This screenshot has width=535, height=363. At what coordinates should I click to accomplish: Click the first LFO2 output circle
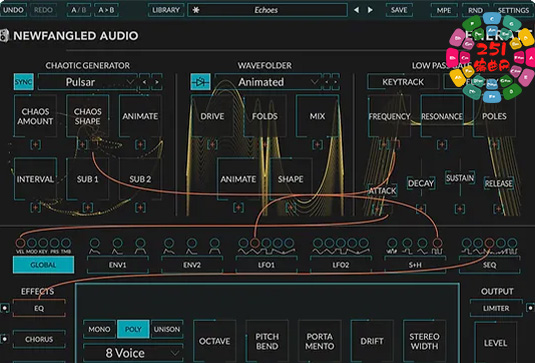318,243
